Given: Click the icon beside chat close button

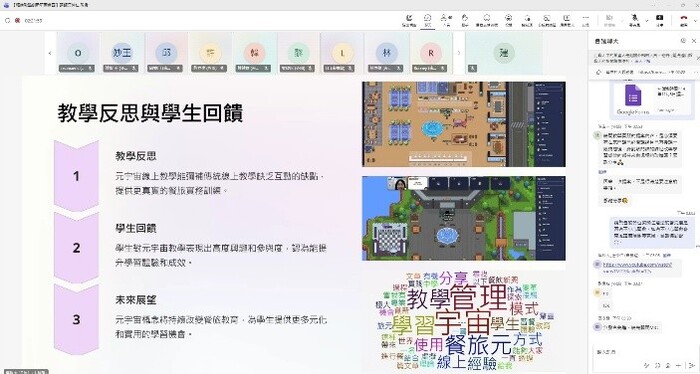Looking at the screenshot, I should point(683,41).
